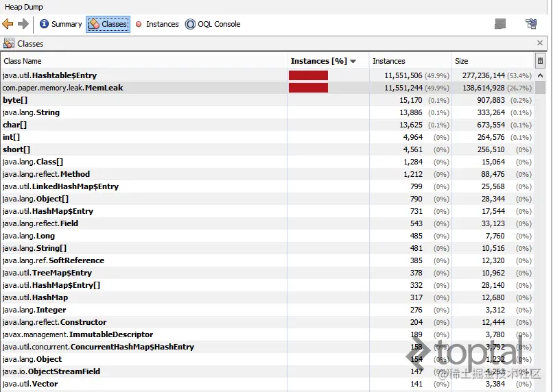Screen dimensions: 553x392
Task: Select the java.lang.String row
Action: (268, 112)
